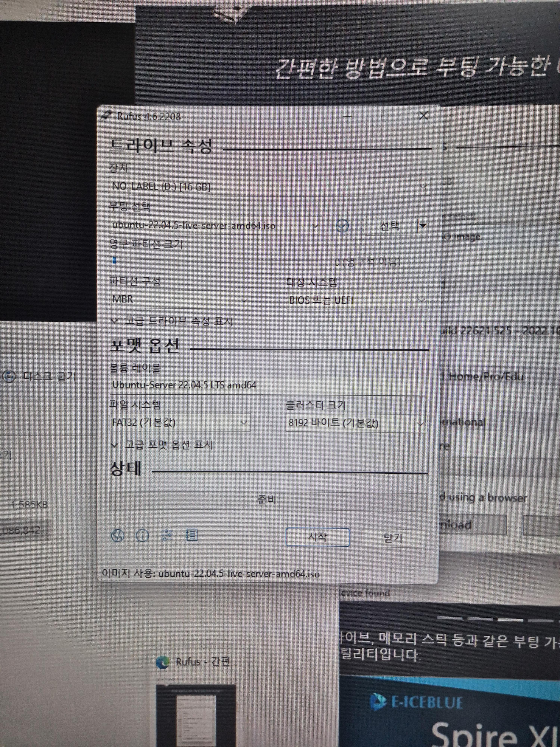
Task: Click the 디스크 굽기 disc icon
Action: click(x=9, y=376)
